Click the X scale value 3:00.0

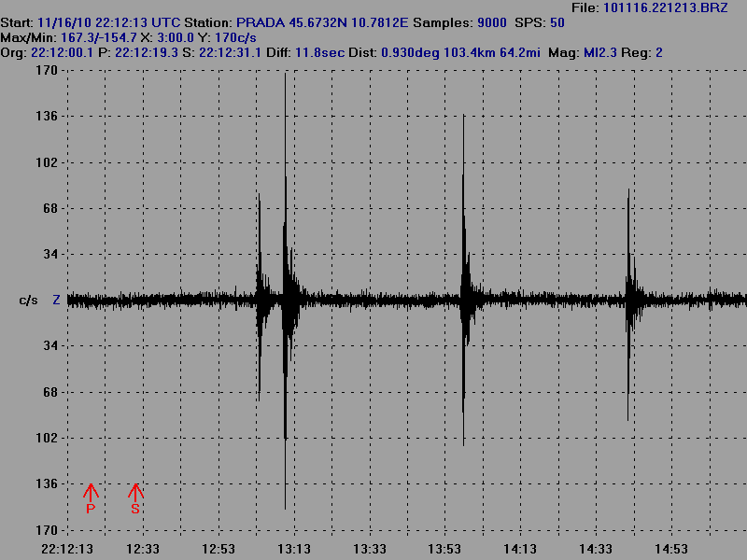176,37
